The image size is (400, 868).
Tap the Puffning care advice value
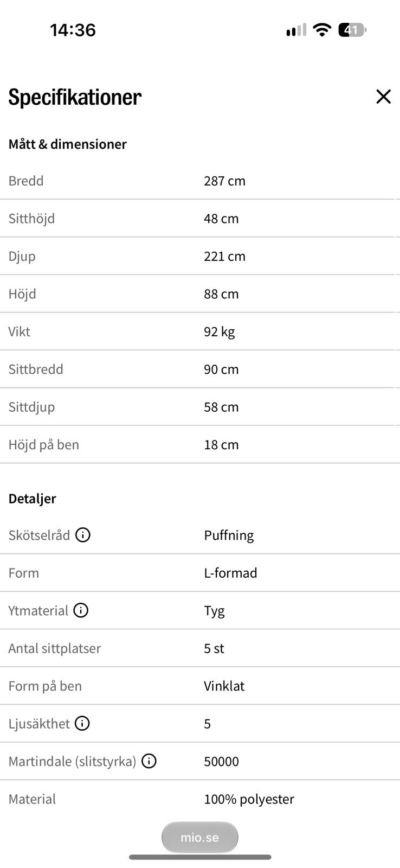(x=229, y=535)
